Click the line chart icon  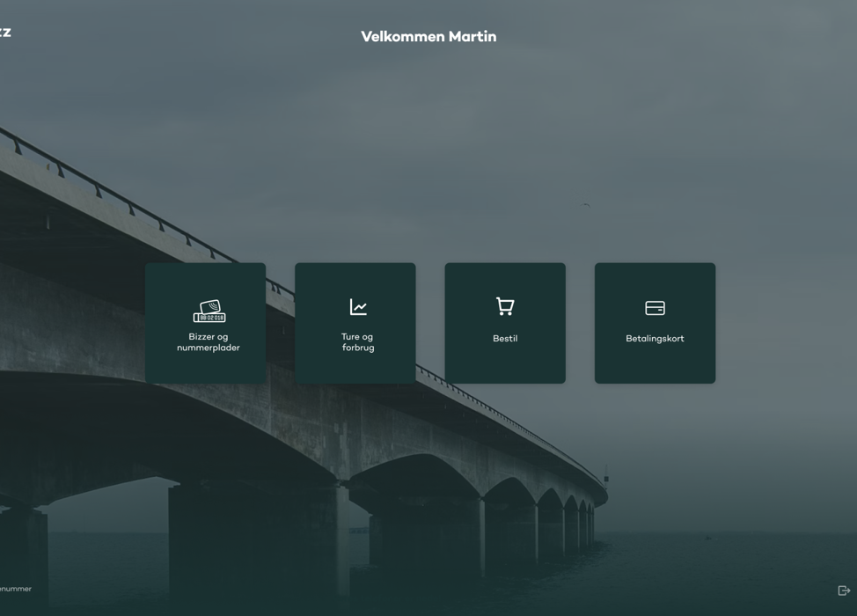pos(358,307)
